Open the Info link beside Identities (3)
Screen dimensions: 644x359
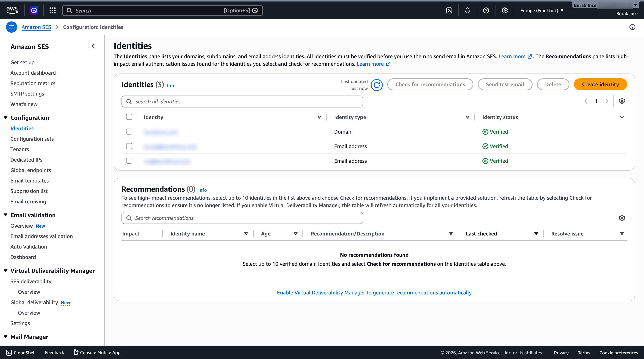pos(171,86)
